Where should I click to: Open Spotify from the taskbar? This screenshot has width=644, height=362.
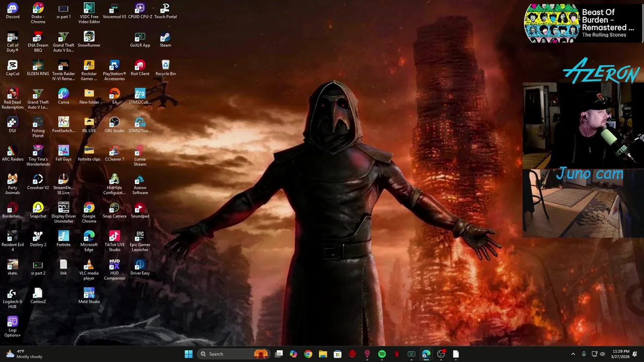click(382, 354)
